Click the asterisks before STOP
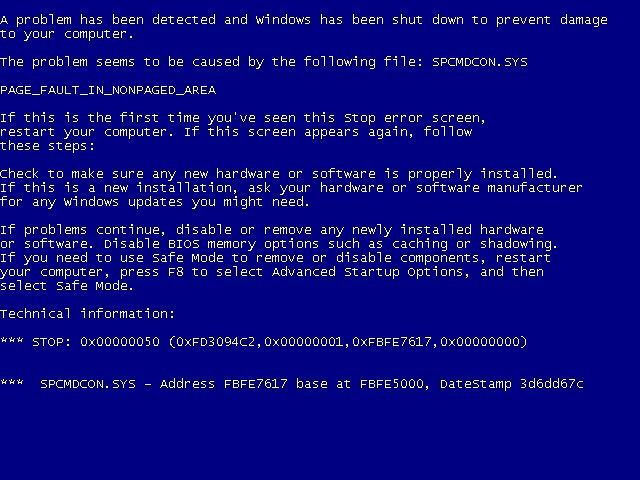Viewport: 640px width, 480px height. pos(12,340)
